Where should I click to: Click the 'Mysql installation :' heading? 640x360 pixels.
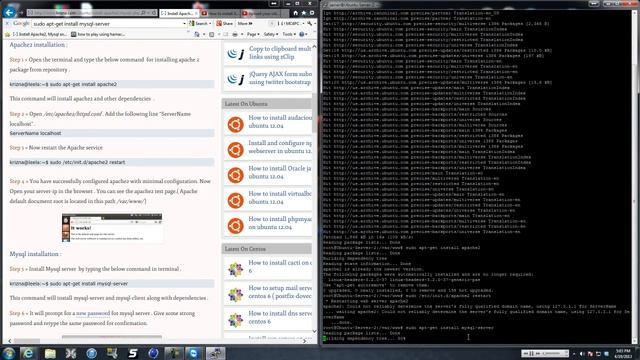[36, 254]
